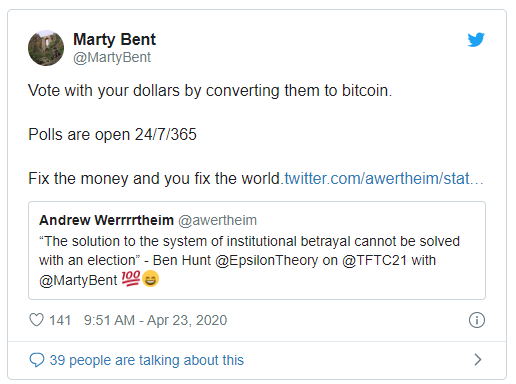This screenshot has height=384, width=516.
Task: Open Andrew Werrrrtheim's quoted name
Action: tap(106, 220)
